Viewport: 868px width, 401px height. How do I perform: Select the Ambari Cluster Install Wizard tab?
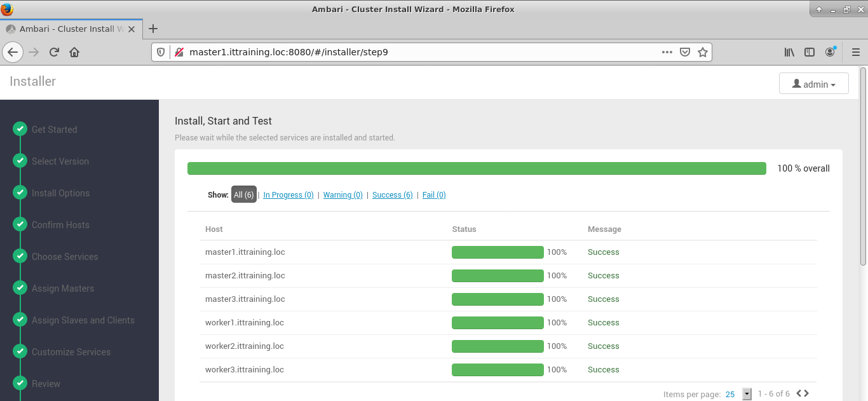click(x=67, y=29)
